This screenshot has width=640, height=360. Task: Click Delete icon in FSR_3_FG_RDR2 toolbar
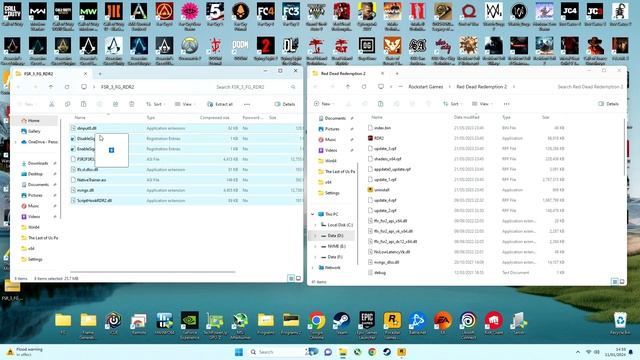131,104
